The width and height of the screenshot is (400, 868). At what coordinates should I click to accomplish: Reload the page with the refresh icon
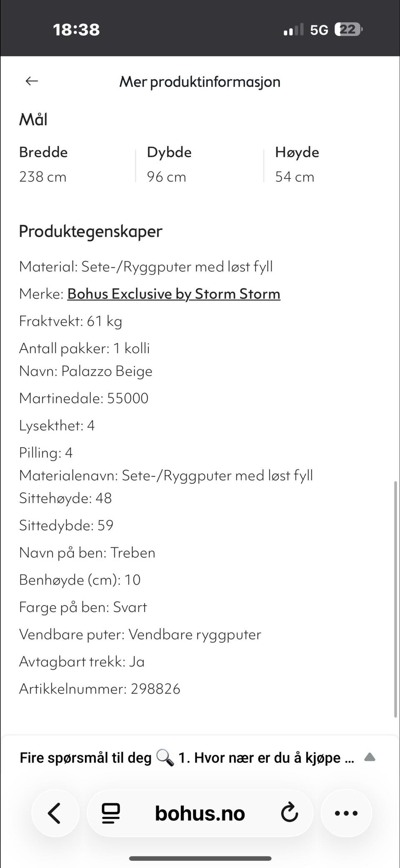[x=289, y=813]
